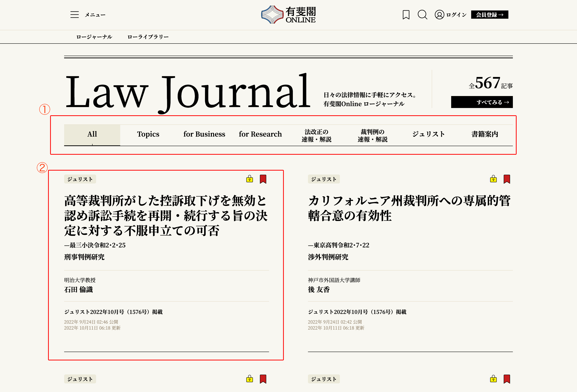Toggle red bookmark on California court article
577x392 pixels.
click(x=507, y=179)
